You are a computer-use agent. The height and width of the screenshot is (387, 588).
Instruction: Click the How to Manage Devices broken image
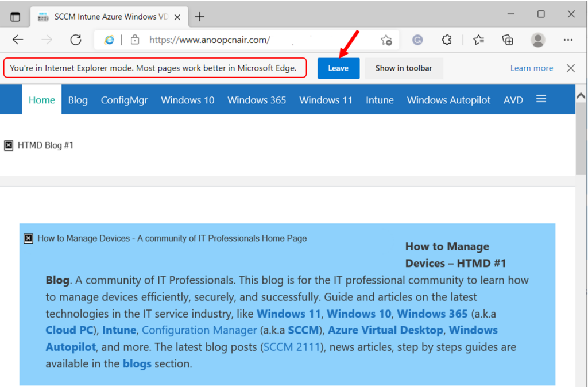(x=28, y=238)
